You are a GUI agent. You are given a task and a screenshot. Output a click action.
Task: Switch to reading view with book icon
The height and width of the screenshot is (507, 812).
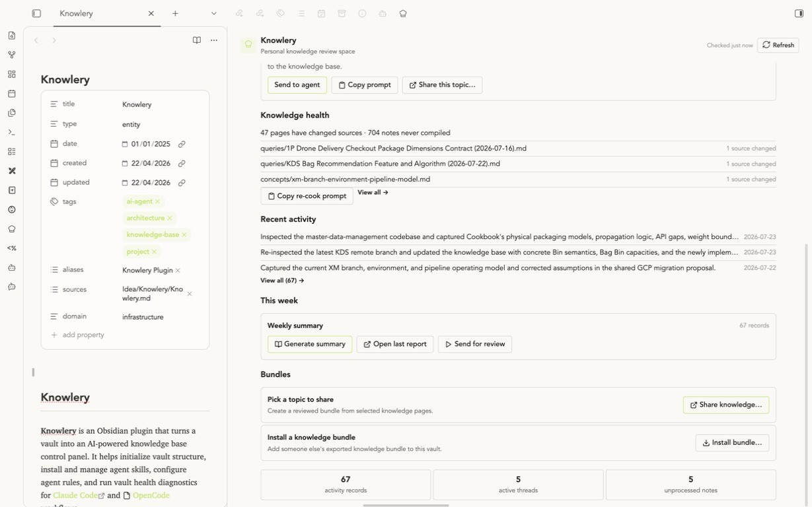[196, 40]
